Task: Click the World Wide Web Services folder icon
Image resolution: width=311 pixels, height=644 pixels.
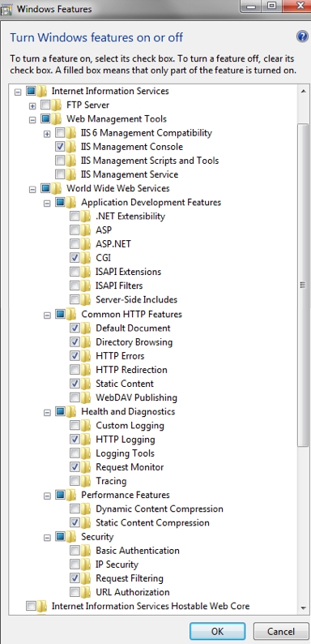Action: [57, 188]
